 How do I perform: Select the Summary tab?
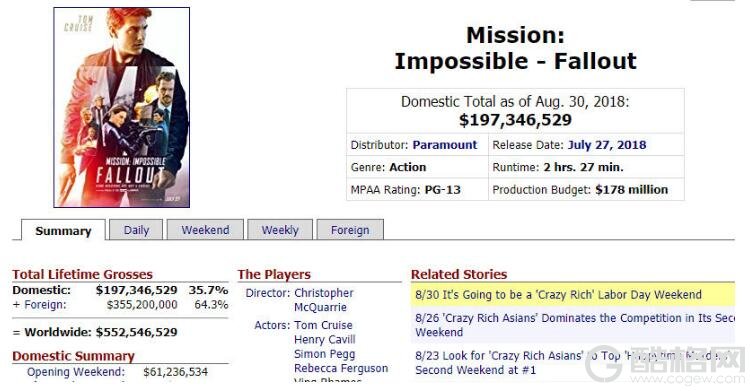pos(63,230)
